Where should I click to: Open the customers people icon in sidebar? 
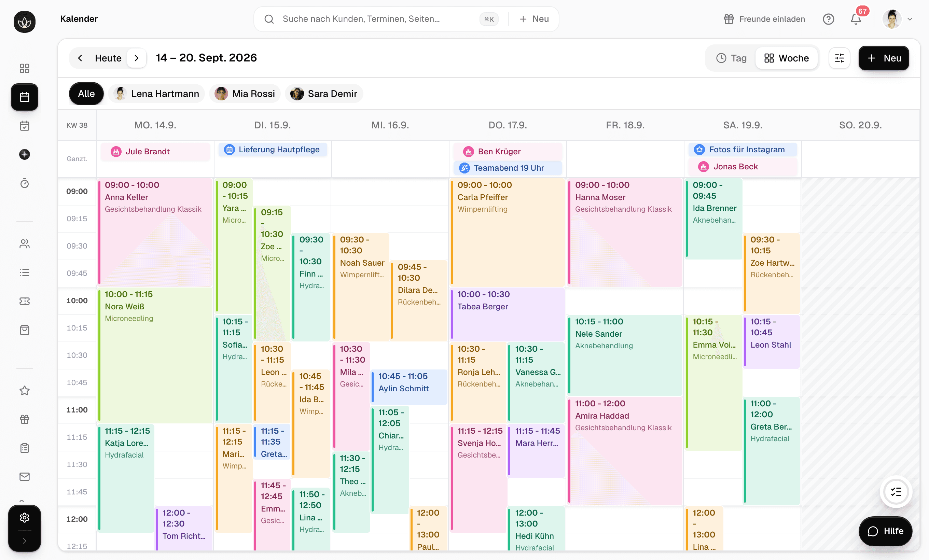pos(25,244)
